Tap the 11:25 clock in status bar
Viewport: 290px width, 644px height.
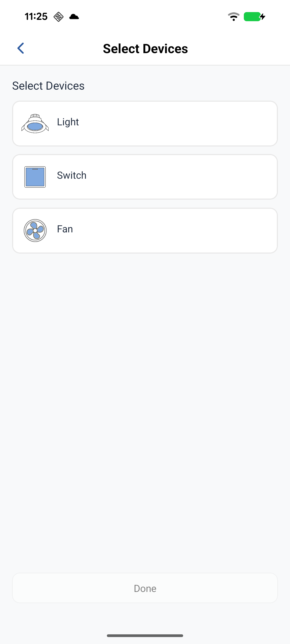pos(36,17)
